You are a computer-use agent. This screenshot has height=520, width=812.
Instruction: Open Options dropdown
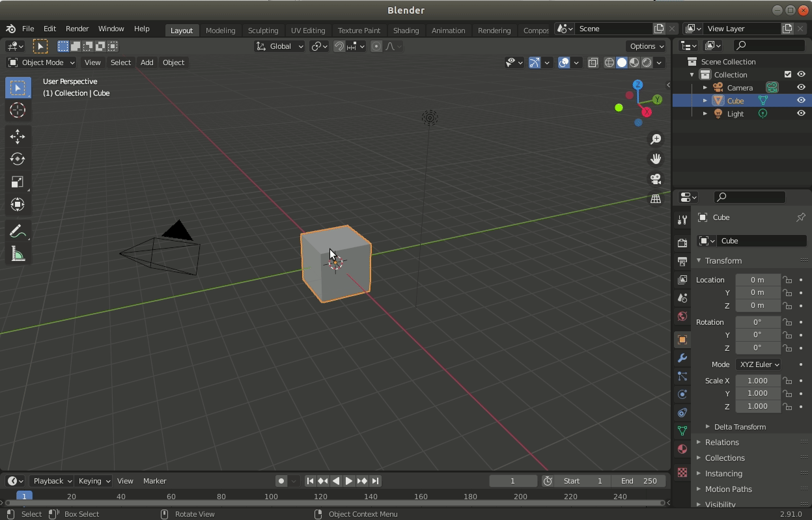(646, 46)
